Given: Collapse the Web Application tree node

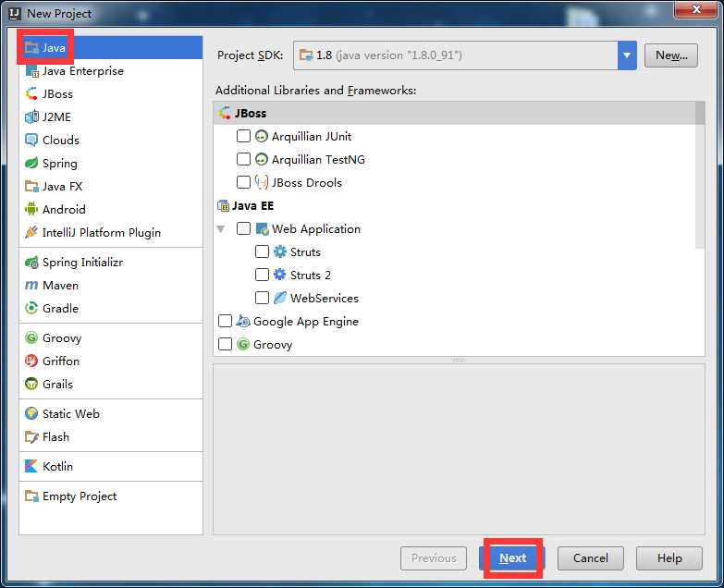Looking at the screenshot, I should (221, 229).
